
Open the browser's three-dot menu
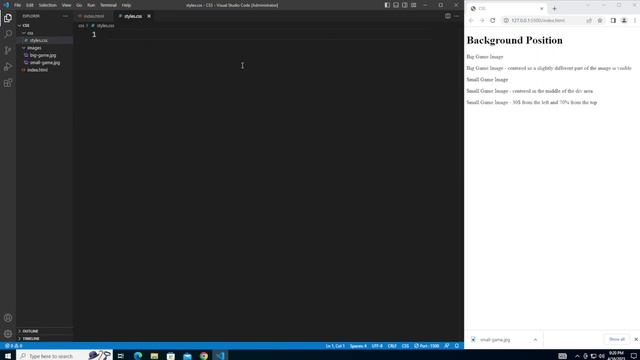tap(635, 20)
